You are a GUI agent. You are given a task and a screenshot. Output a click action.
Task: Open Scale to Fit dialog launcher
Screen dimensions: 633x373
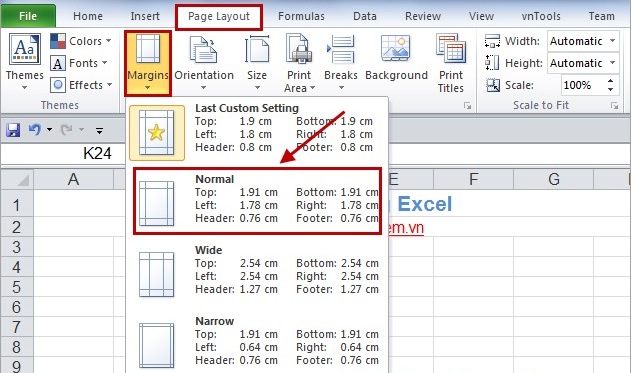tap(614, 106)
